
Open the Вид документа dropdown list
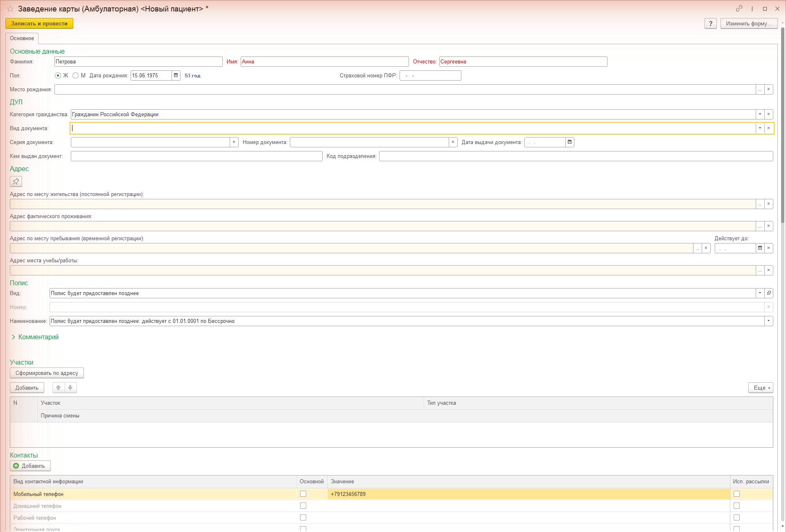click(x=760, y=128)
